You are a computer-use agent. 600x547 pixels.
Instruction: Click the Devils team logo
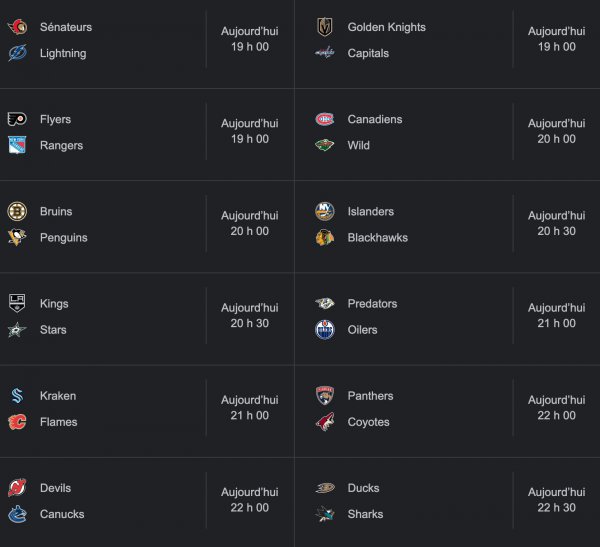click(x=17, y=488)
